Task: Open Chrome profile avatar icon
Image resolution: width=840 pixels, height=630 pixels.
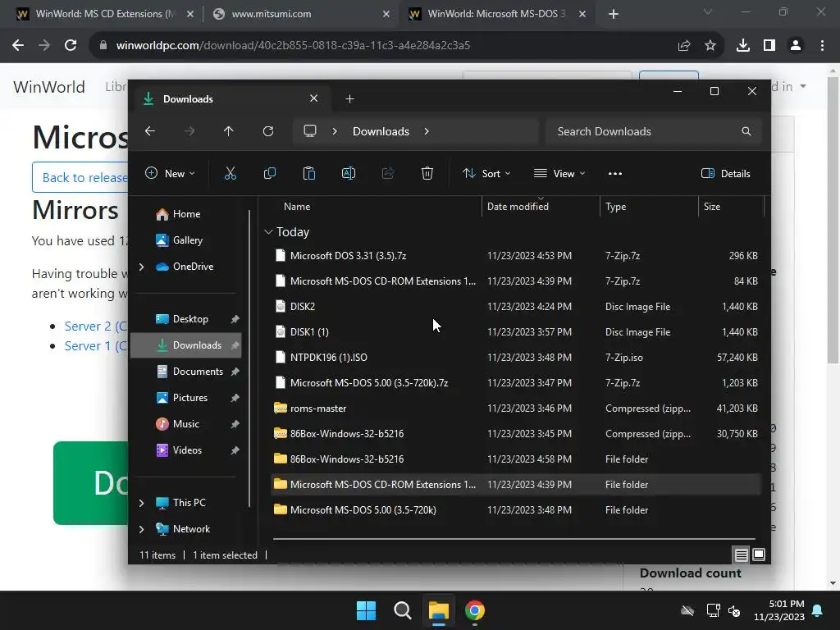Action: coord(796,46)
